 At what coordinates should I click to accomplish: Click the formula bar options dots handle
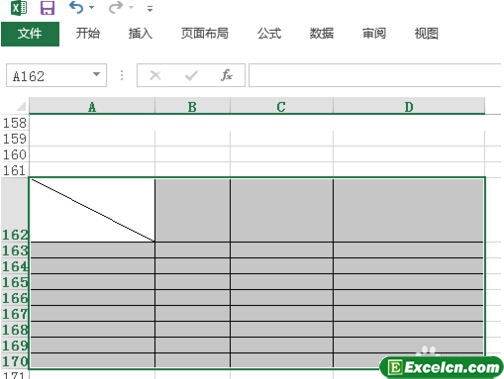click(122, 75)
